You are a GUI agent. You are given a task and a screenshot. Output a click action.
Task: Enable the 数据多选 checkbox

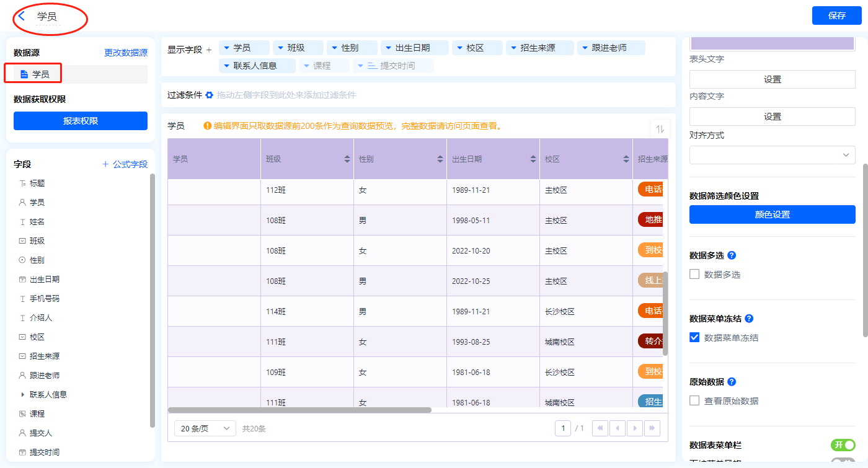(x=694, y=274)
